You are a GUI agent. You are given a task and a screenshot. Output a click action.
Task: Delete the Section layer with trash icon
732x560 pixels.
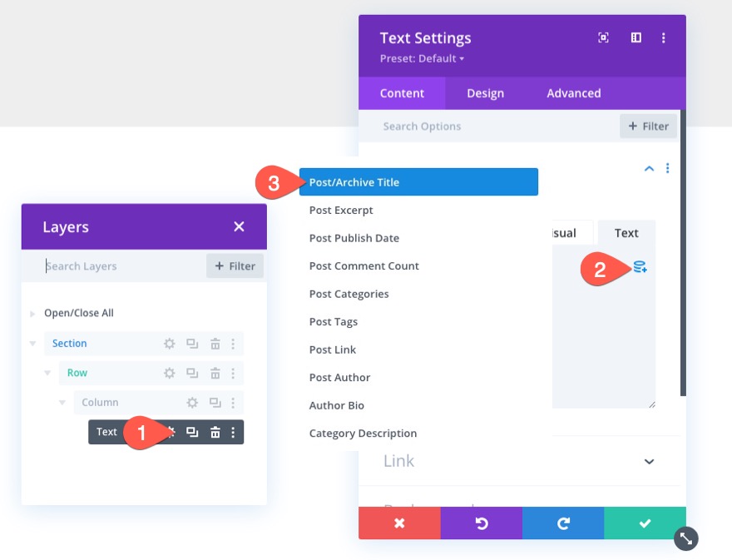215,344
